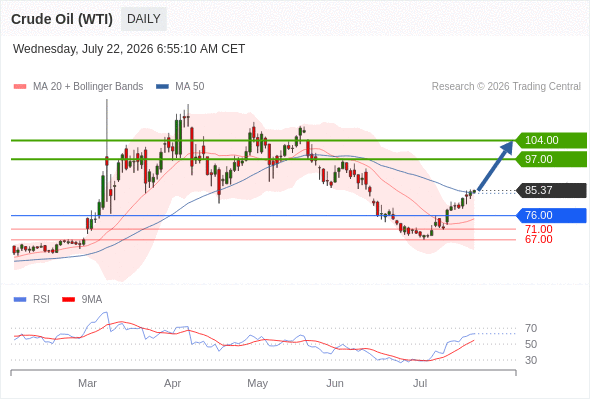Click the DAILY timeframe badge
The width and height of the screenshot is (590, 400).
pyautogui.click(x=144, y=19)
